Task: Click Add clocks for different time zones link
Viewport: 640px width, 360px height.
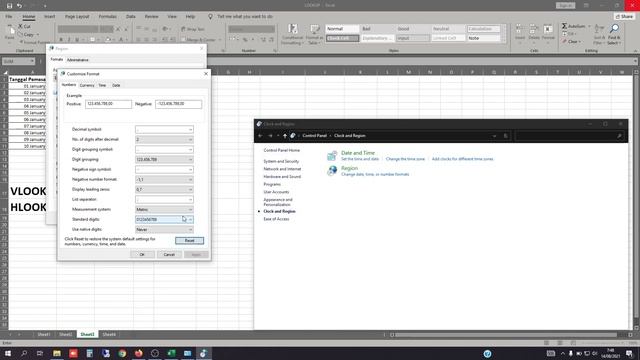Action: (x=462, y=159)
